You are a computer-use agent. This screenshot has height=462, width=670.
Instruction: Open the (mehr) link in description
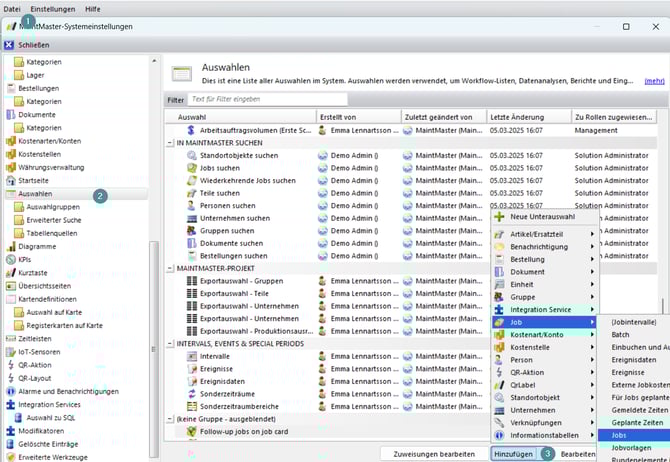tap(654, 80)
